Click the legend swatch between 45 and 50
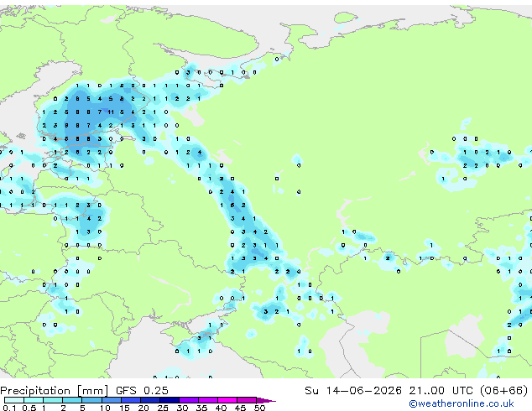Viewport: 532px width, 411px height. tap(247, 400)
